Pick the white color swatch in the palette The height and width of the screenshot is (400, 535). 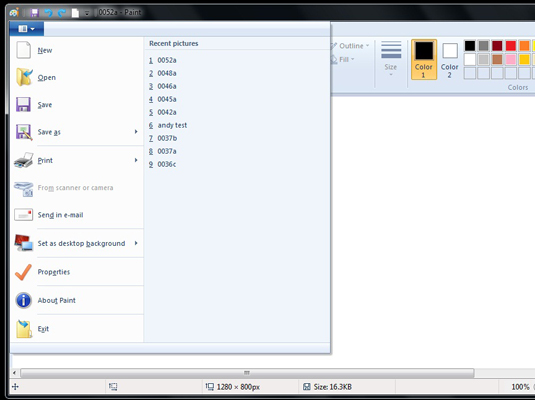470,59
